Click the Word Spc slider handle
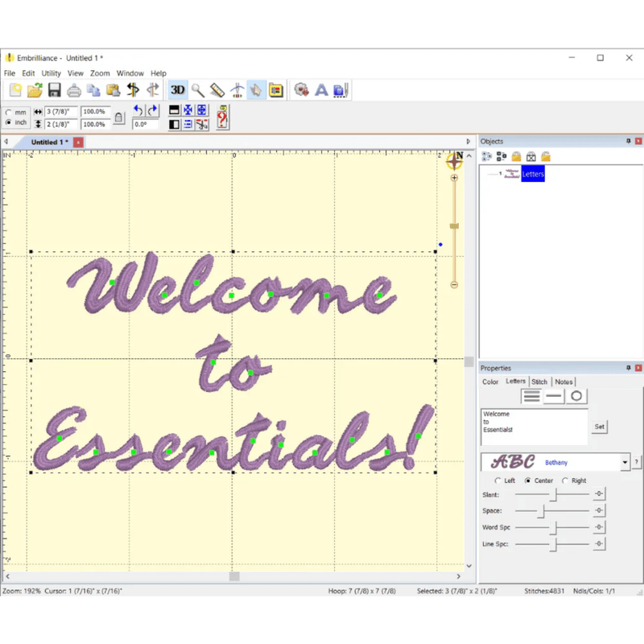The image size is (644, 644). pos(553,528)
